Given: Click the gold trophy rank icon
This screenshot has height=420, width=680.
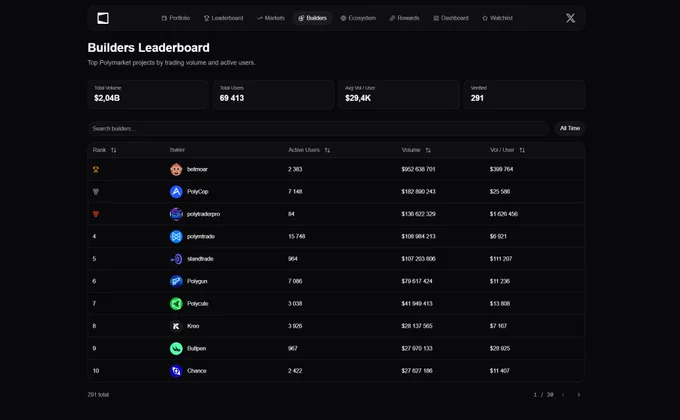Looking at the screenshot, I should [x=96, y=169].
